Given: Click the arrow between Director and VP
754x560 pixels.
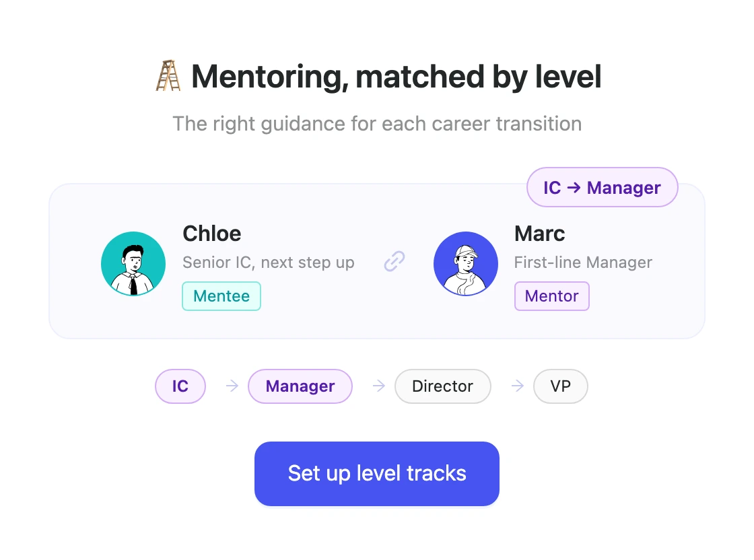Looking at the screenshot, I should [518, 386].
